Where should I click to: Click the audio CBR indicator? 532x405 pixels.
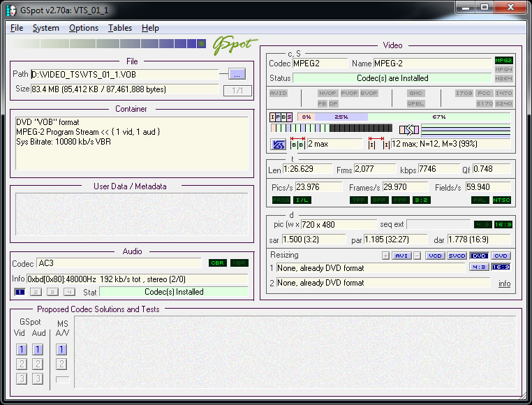coord(218,263)
